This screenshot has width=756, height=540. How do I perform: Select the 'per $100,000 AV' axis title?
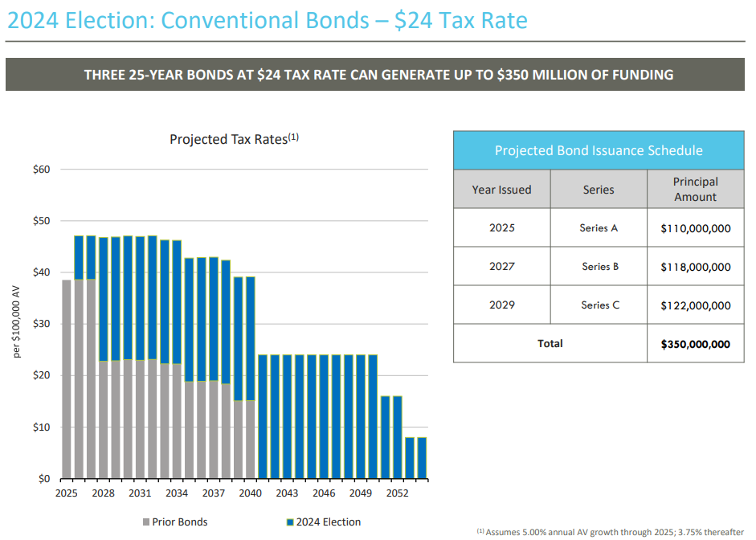tap(17, 321)
